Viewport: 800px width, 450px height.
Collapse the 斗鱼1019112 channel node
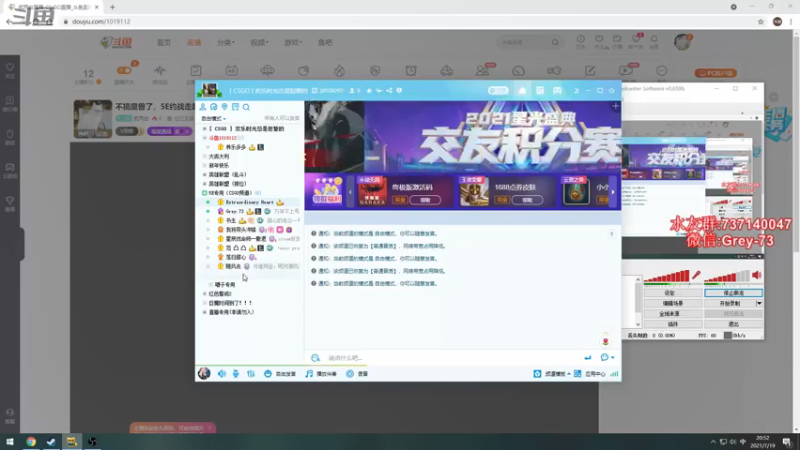click(205, 138)
